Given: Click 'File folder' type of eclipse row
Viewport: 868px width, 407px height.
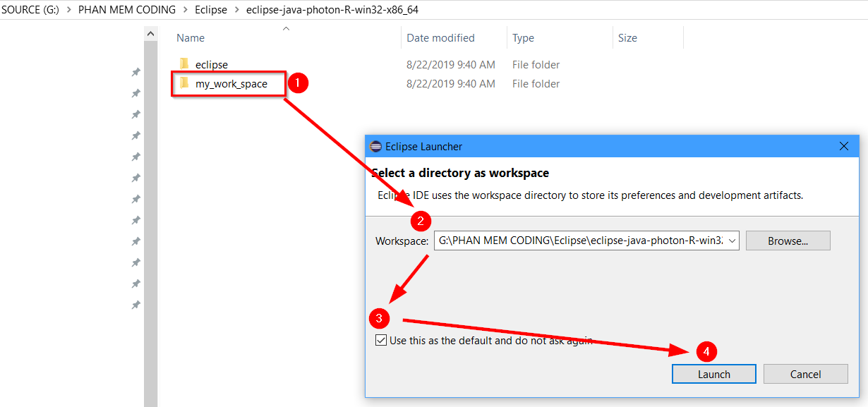Looking at the screenshot, I should [x=536, y=65].
